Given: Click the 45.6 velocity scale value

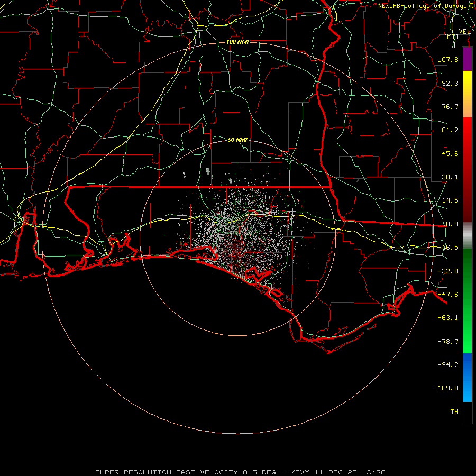Looking at the screenshot, I should click(450, 153).
